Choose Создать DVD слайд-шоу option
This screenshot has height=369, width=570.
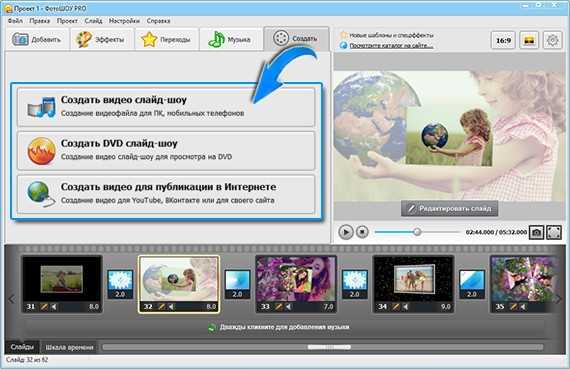tap(166, 151)
